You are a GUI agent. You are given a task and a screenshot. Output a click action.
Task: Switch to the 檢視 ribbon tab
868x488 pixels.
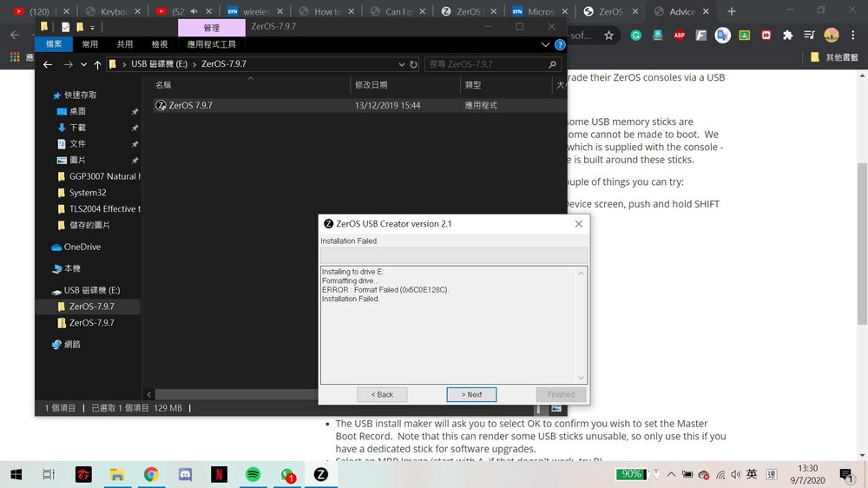[x=160, y=44]
